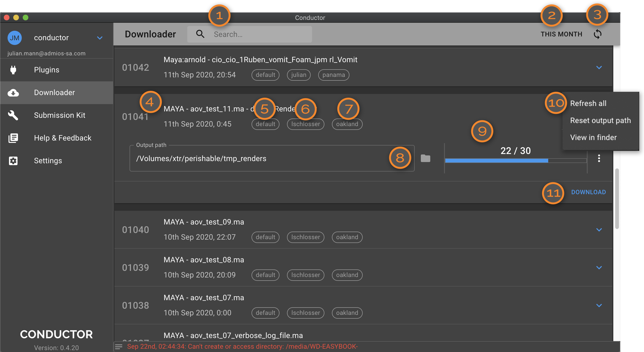The width and height of the screenshot is (644, 352).
Task: Open the Downloader section
Action: [x=57, y=92]
